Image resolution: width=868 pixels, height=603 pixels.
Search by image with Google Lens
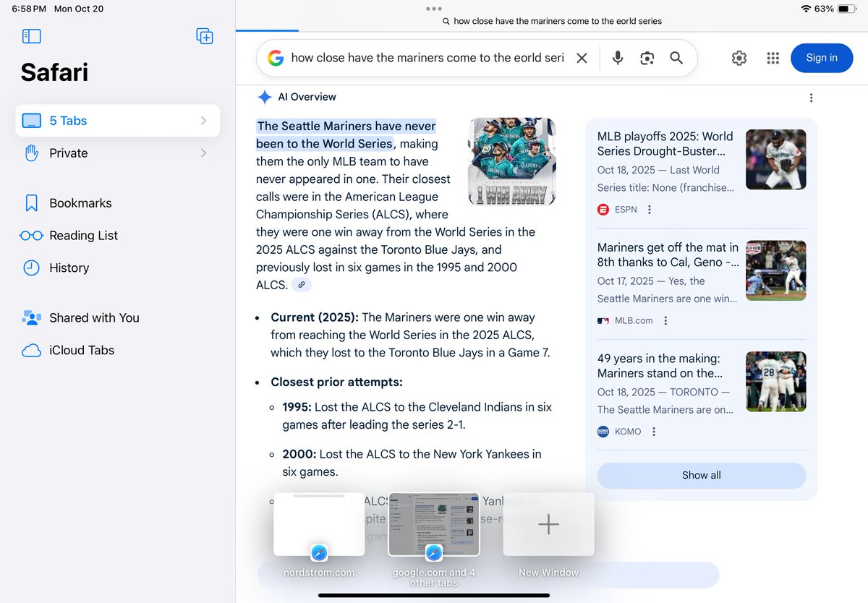(647, 58)
